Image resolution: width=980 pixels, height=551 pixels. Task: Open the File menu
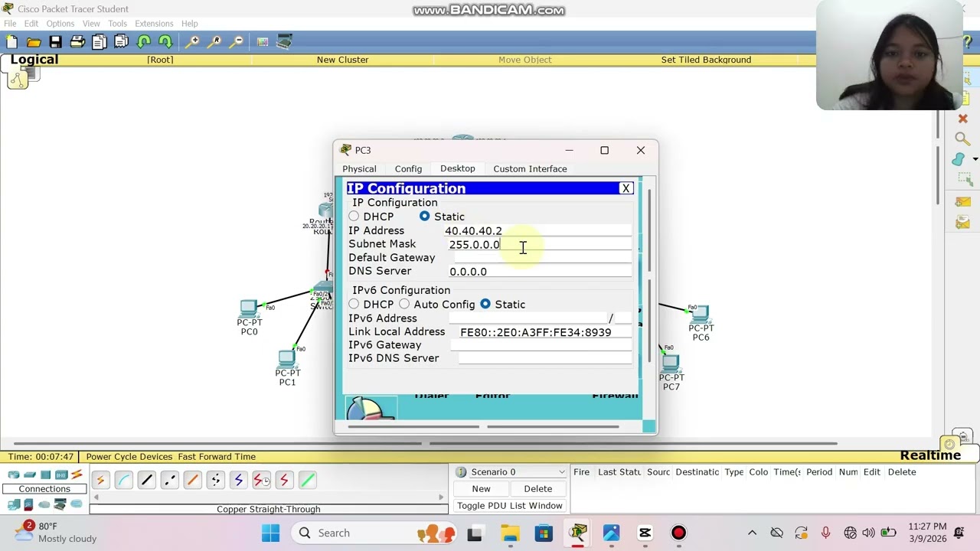coord(10,24)
